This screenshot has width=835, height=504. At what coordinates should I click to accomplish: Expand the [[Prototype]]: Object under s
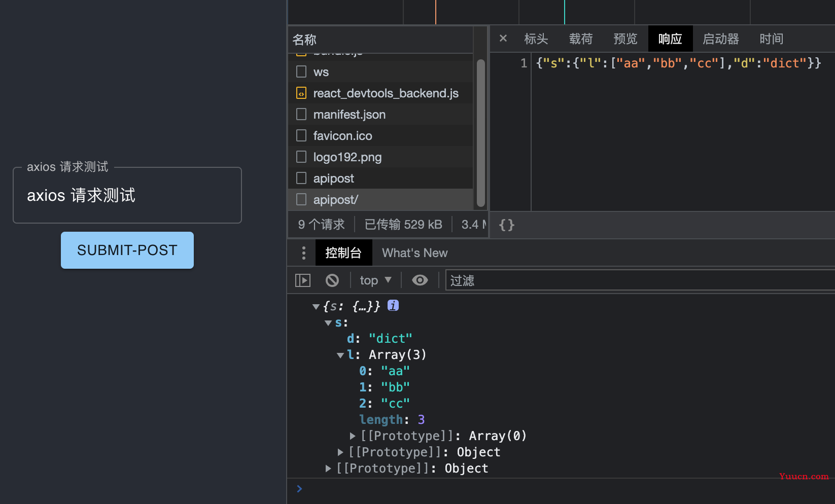point(340,452)
